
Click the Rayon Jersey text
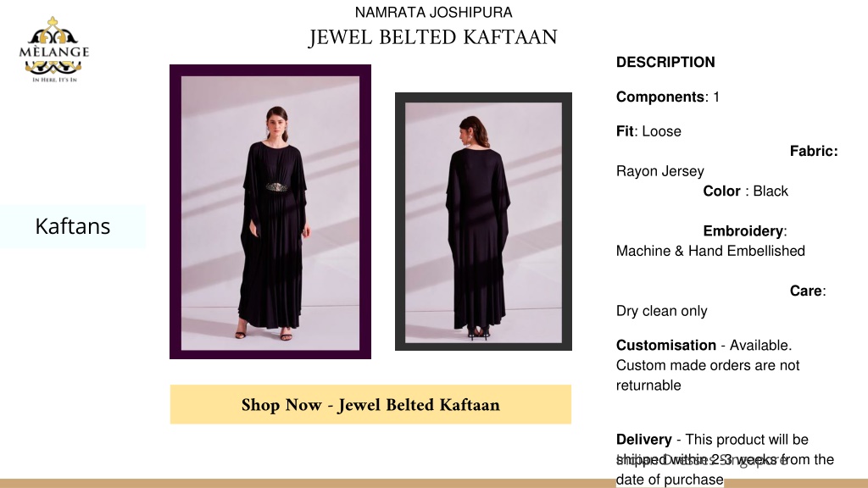[x=659, y=171]
